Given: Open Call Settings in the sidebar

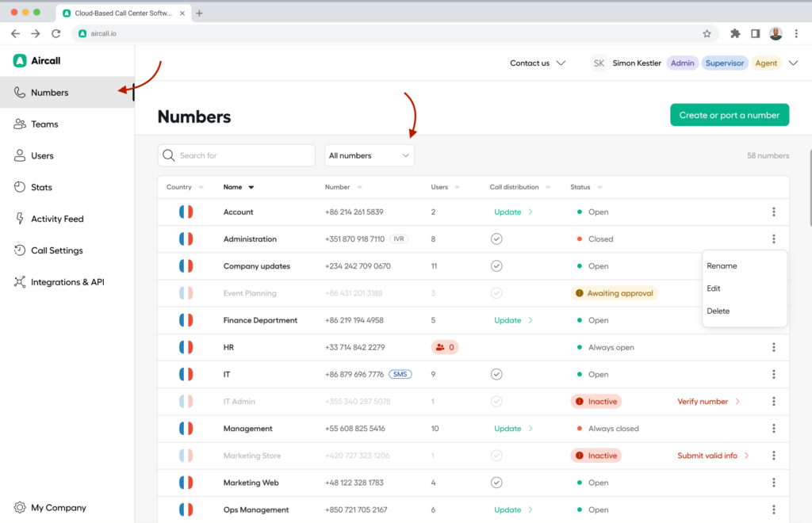Looking at the screenshot, I should click(x=56, y=250).
